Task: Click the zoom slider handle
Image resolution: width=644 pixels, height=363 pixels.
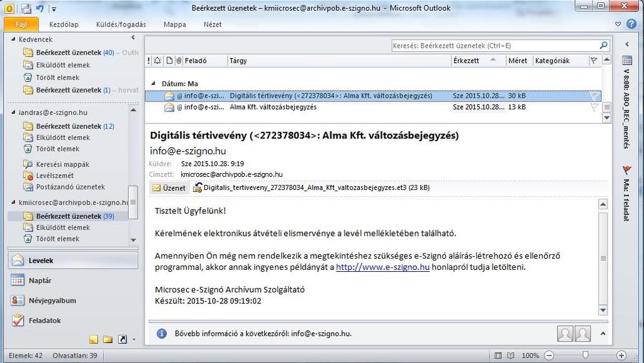Action: [586, 355]
